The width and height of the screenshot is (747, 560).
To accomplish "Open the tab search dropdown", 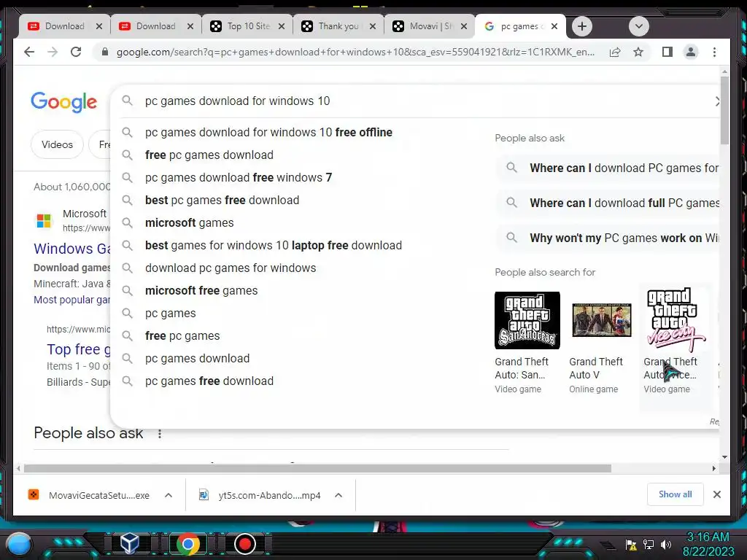I will 639,26.
